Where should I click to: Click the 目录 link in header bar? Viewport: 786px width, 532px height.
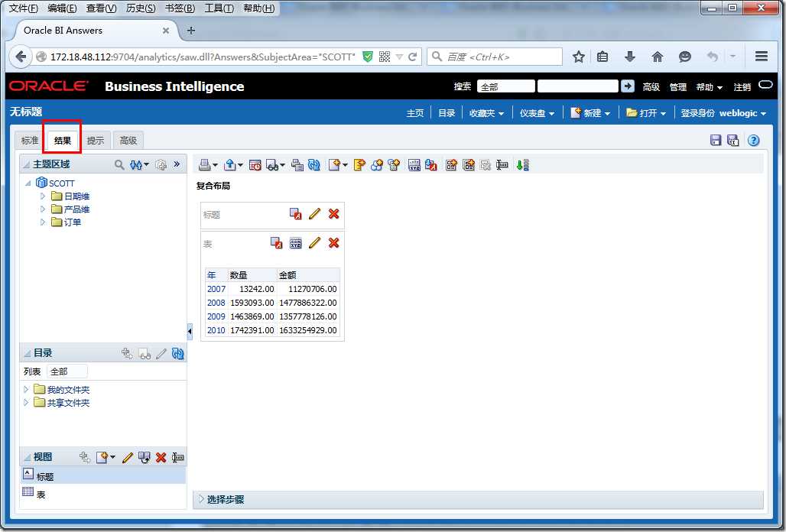446,113
